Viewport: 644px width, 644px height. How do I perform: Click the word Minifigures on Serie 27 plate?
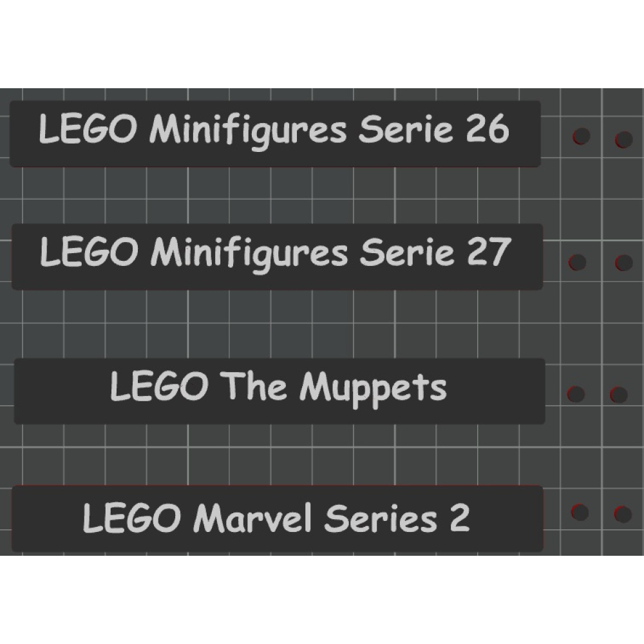pyautogui.click(x=249, y=253)
